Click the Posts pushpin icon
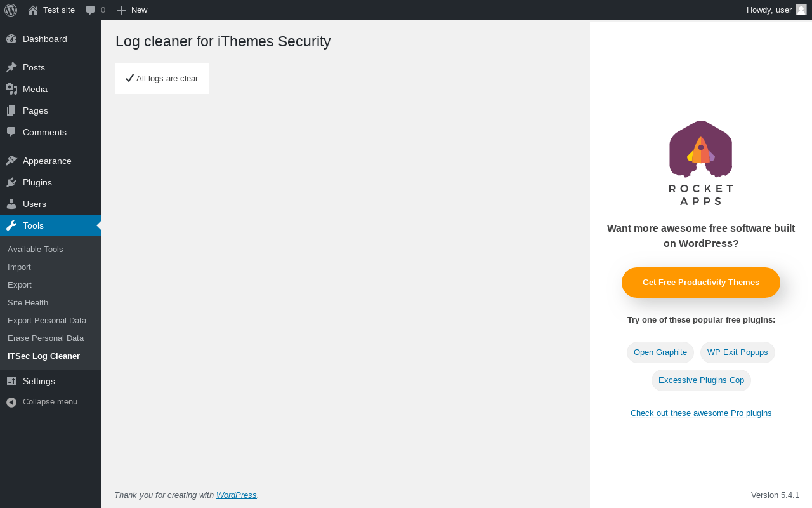 coord(11,67)
